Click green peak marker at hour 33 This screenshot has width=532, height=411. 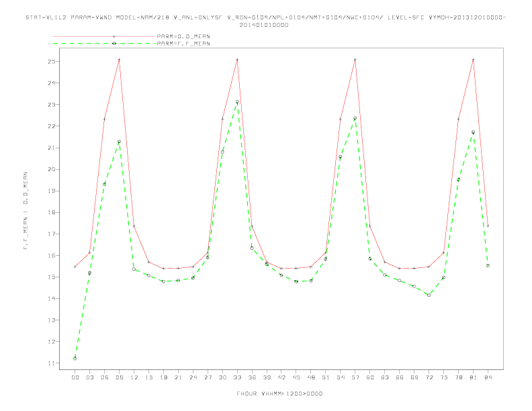coord(237,101)
